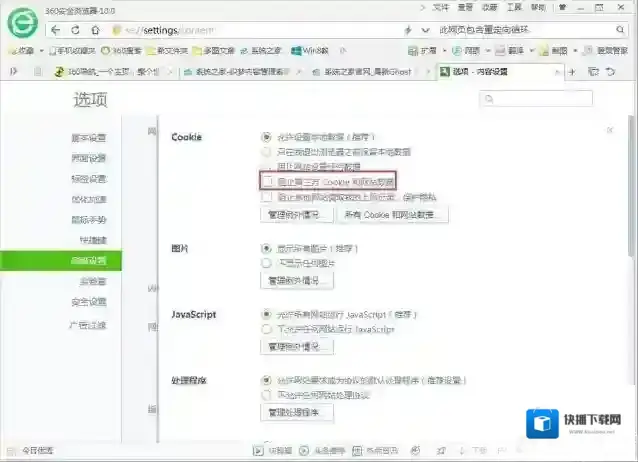Check the block third-party Cookie checkbox
Viewport: 638px width, 462px height.
click(267, 181)
